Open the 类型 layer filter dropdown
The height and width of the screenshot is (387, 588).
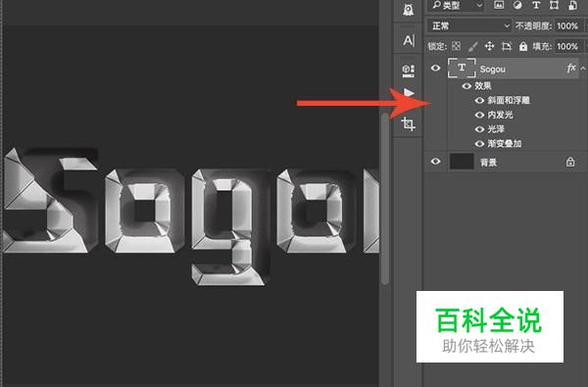point(456,5)
